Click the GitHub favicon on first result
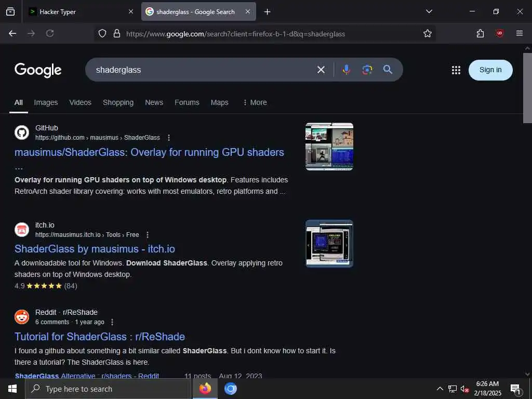Screen dimensions: 532x399 (x=22, y=132)
